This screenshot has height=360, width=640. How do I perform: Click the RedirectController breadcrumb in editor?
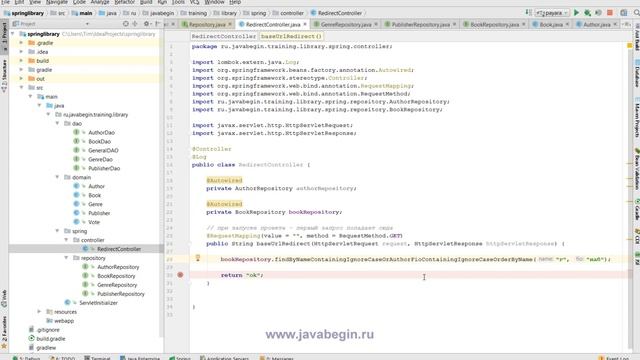(224, 36)
